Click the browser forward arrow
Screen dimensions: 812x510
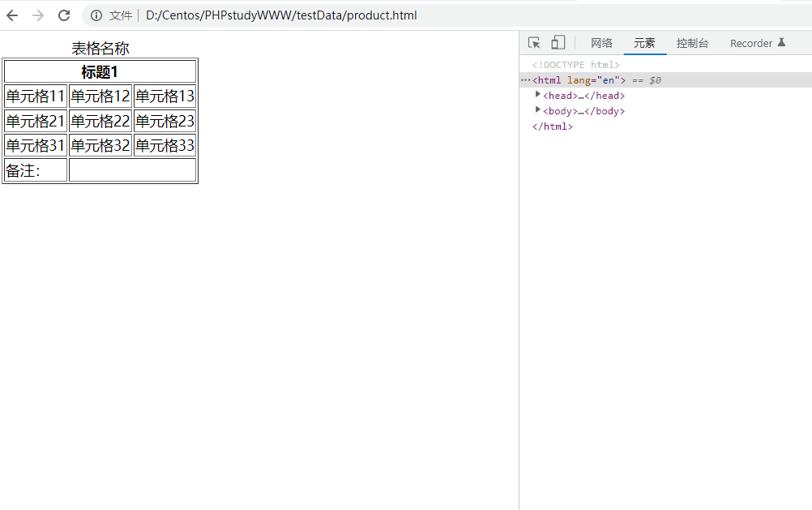(x=38, y=15)
